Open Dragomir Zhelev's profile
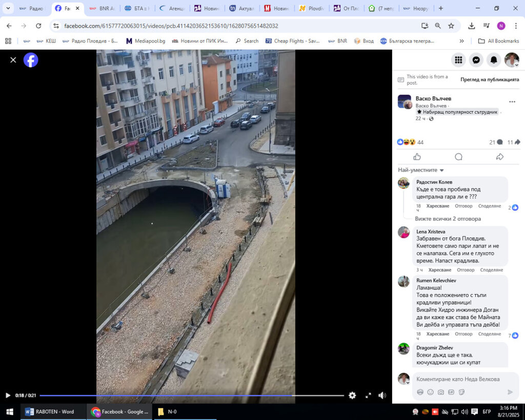Image resolution: width=525 pixels, height=420 pixels. pos(434,348)
